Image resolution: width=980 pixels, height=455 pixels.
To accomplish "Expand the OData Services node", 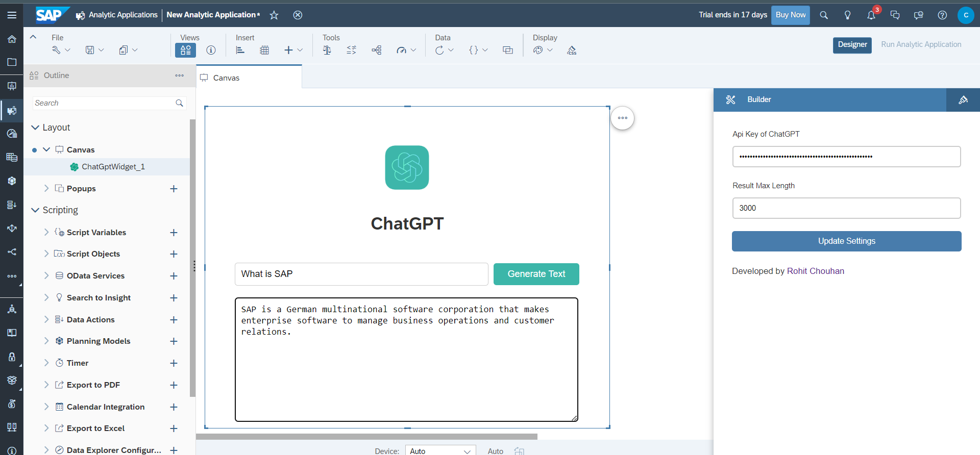I will coord(46,275).
